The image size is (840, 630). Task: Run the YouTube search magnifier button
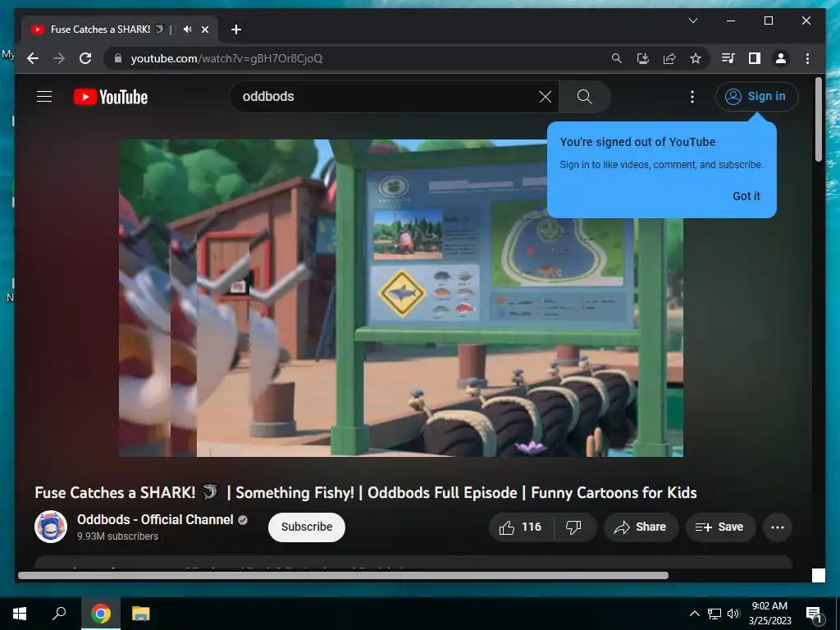coord(584,97)
